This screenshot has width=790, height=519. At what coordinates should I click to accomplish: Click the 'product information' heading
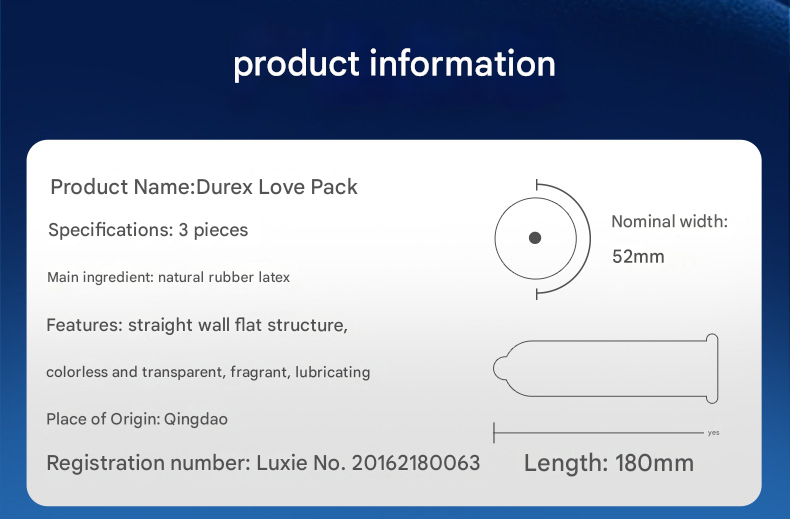[x=394, y=64]
